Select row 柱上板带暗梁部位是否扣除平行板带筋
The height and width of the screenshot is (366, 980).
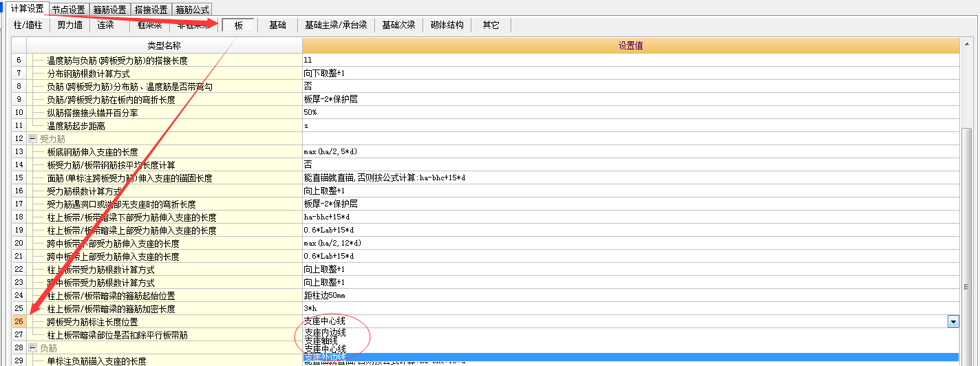coord(117,335)
